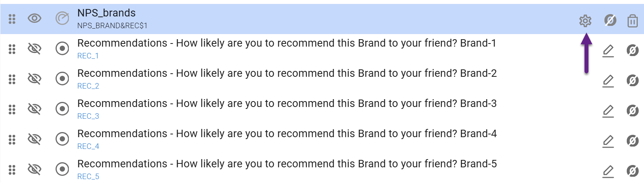Show the hidden Brand-4 variable
This screenshot has height=183, width=644.
pyautogui.click(x=34, y=139)
